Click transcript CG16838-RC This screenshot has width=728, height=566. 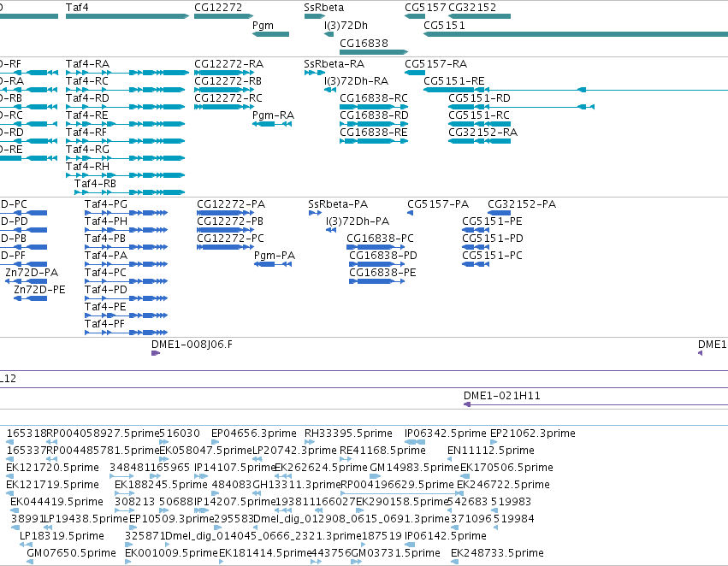pos(374,98)
